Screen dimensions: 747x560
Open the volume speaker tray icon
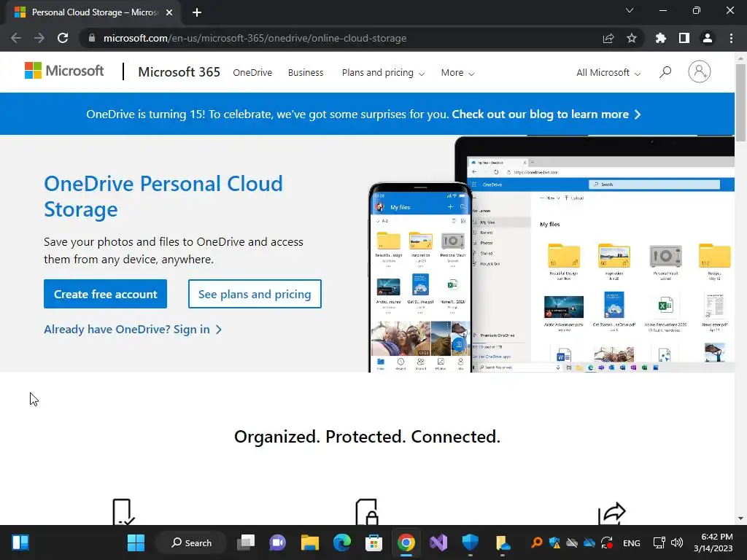(x=676, y=542)
